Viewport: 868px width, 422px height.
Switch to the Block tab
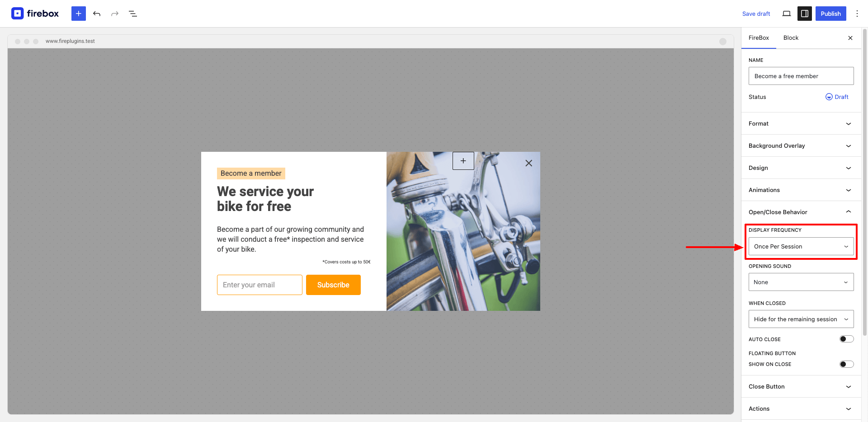(x=791, y=38)
